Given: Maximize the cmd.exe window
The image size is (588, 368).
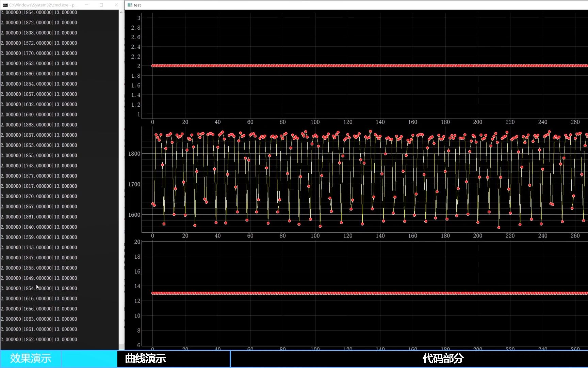Looking at the screenshot, I should pyautogui.click(x=101, y=5).
